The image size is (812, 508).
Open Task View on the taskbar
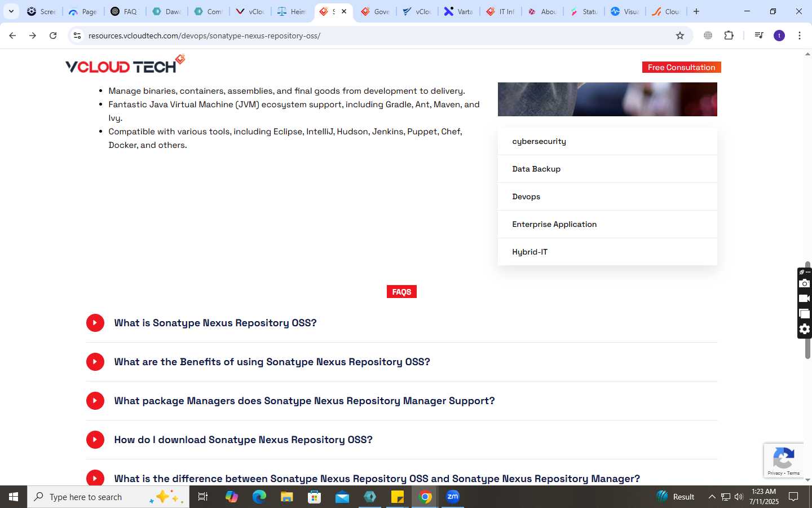tap(203, 497)
